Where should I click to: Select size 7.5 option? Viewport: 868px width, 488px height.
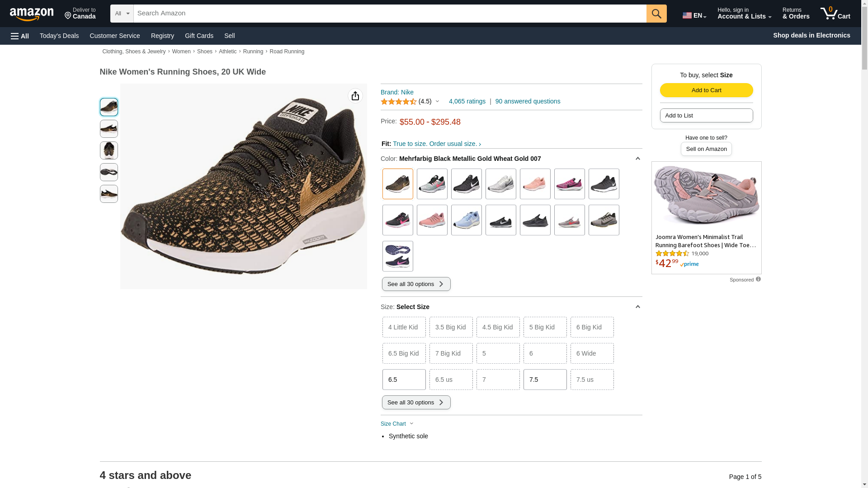tap(545, 380)
